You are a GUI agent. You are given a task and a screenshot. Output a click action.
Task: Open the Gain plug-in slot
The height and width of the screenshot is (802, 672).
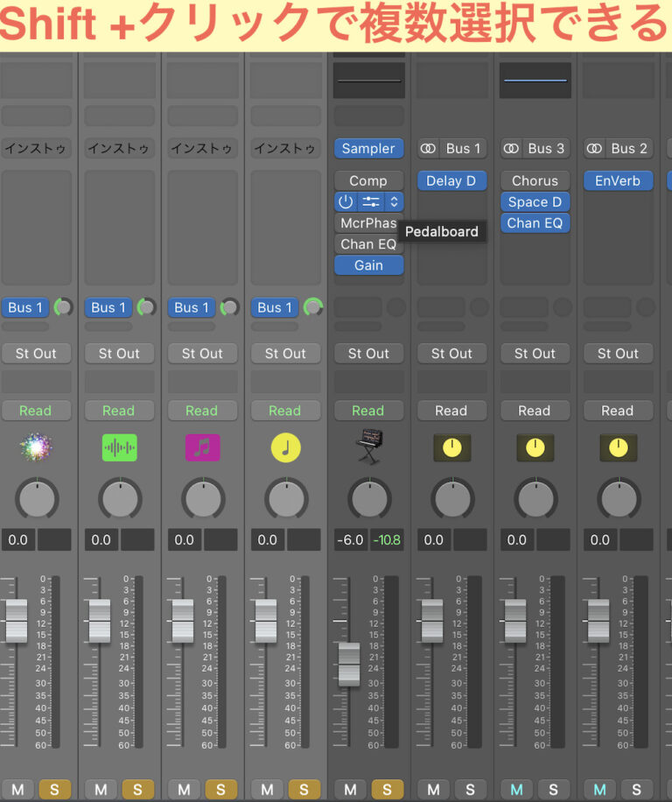tap(369, 265)
